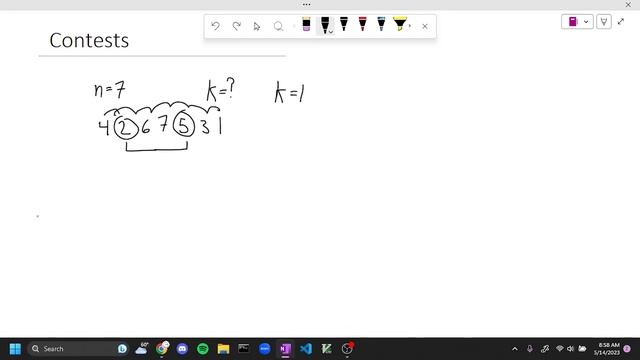Viewport: 640px width, 360px height.
Task: Click the battery status icon
Action: (582, 349)
